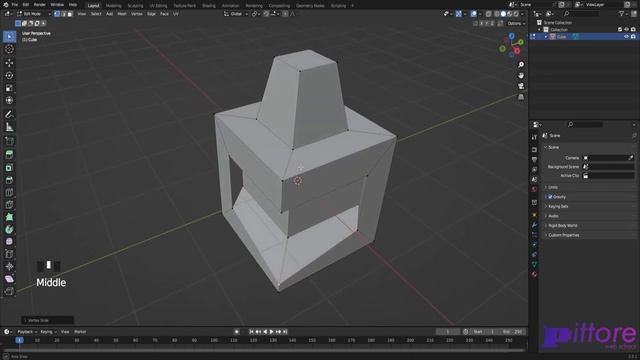
Task: Select the Extrude Region tool
Action: [x=9, y=155]
